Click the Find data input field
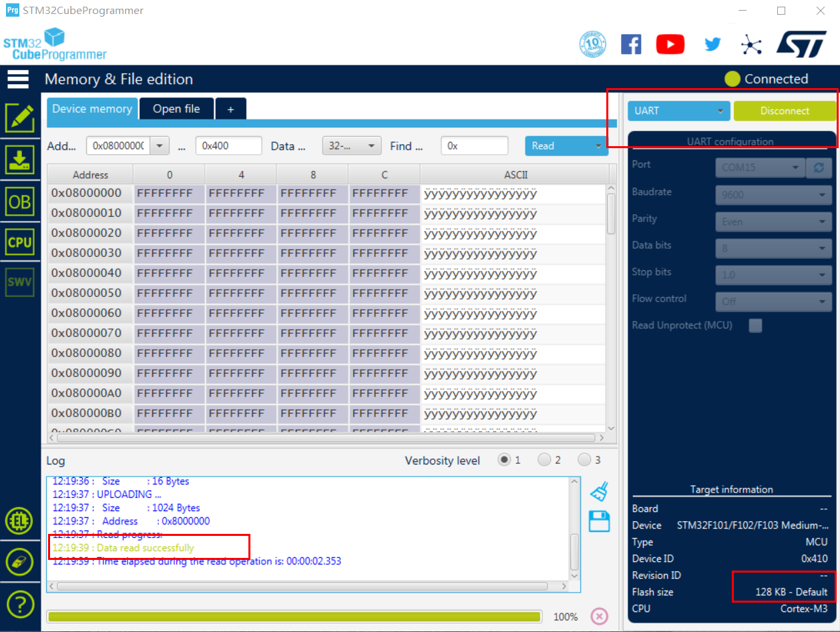840x632 pixels. pyautogui.click(x=474, y=145)
